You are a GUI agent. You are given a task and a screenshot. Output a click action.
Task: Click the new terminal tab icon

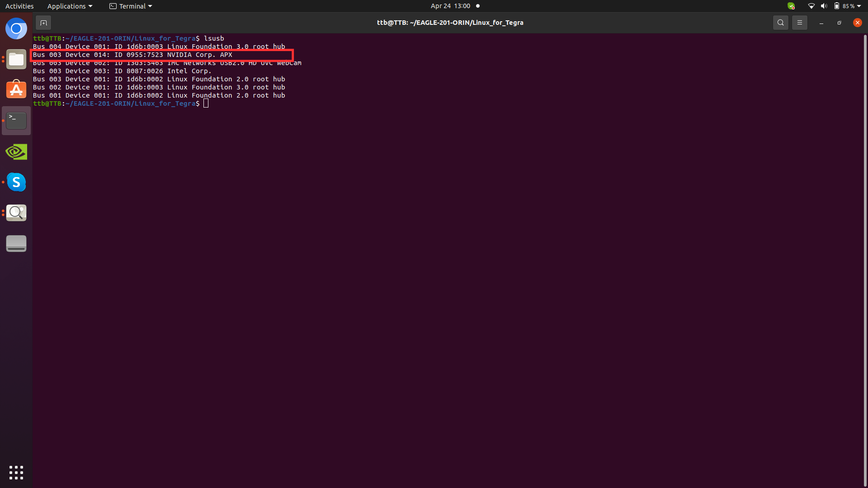[x=43, y=23]
